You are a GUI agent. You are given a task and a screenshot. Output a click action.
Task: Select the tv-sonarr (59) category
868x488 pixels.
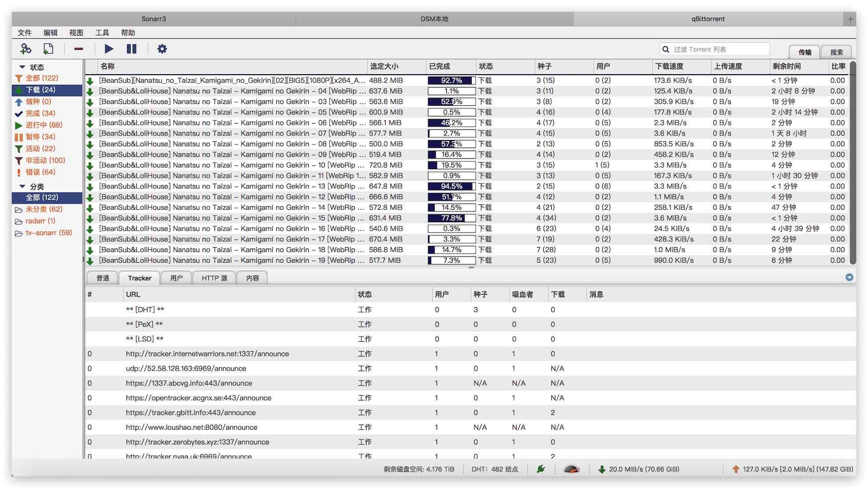coord(48,232)
